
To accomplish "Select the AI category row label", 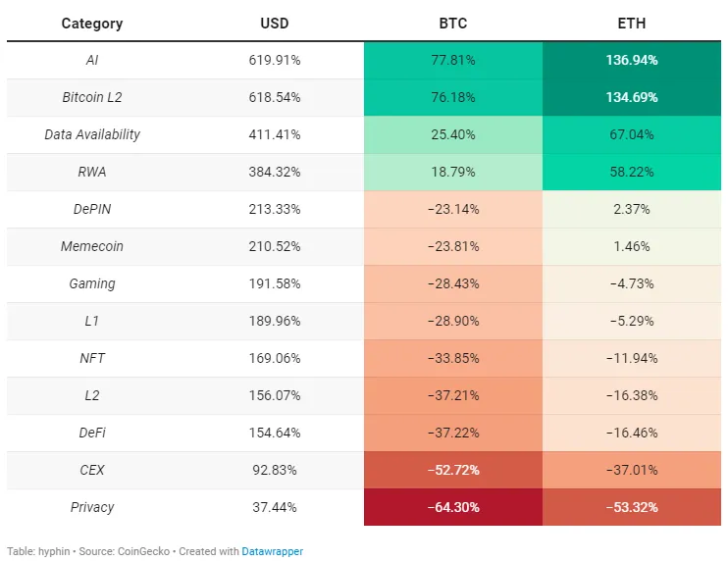I will pos(92,61).
